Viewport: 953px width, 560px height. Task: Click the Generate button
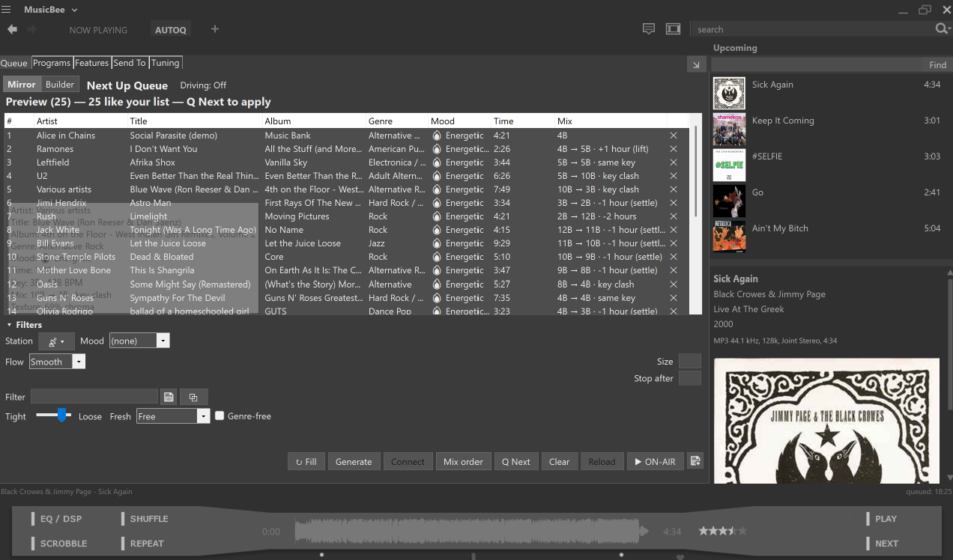click(354, 461)
